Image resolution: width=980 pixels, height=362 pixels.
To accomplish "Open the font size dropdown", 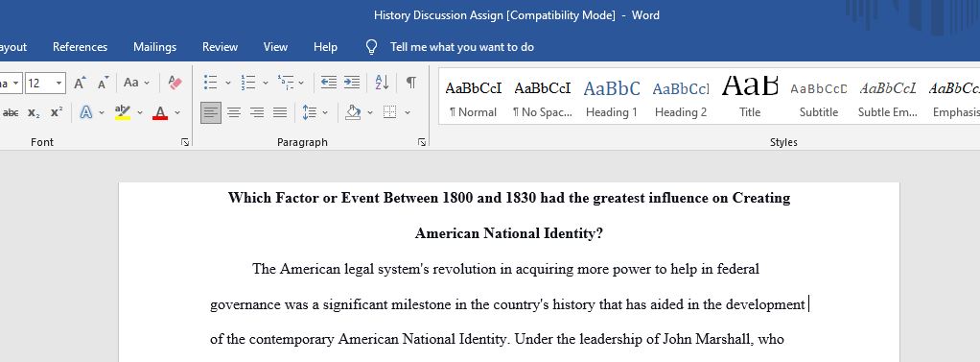I will tap(59, 83).
